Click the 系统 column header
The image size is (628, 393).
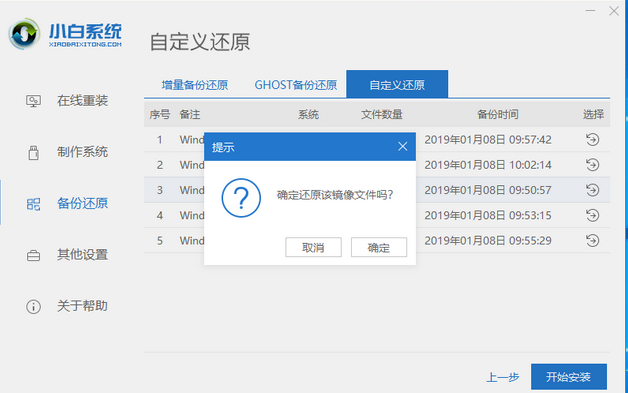[308, 115]
